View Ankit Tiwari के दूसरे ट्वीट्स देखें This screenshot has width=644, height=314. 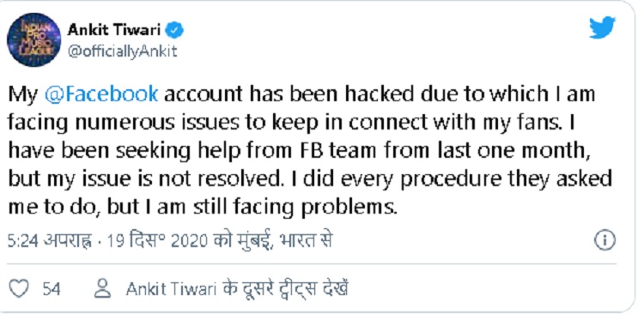coord(237,288)
